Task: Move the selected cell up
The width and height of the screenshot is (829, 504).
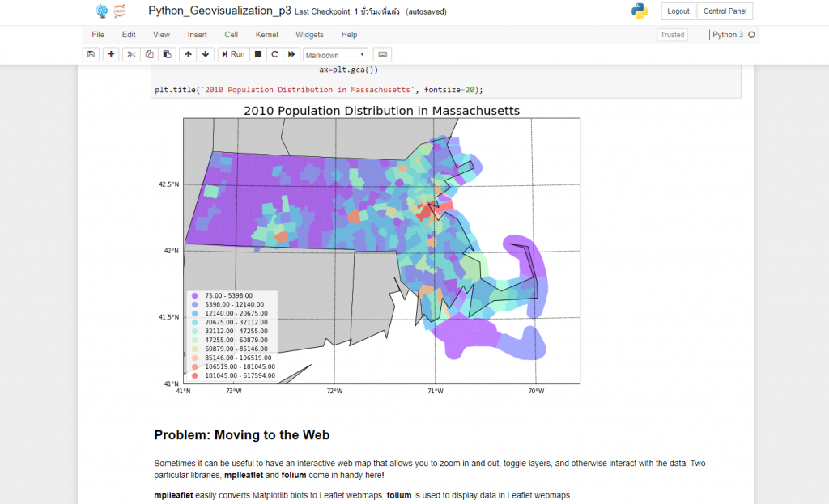Action: point(187,54)
